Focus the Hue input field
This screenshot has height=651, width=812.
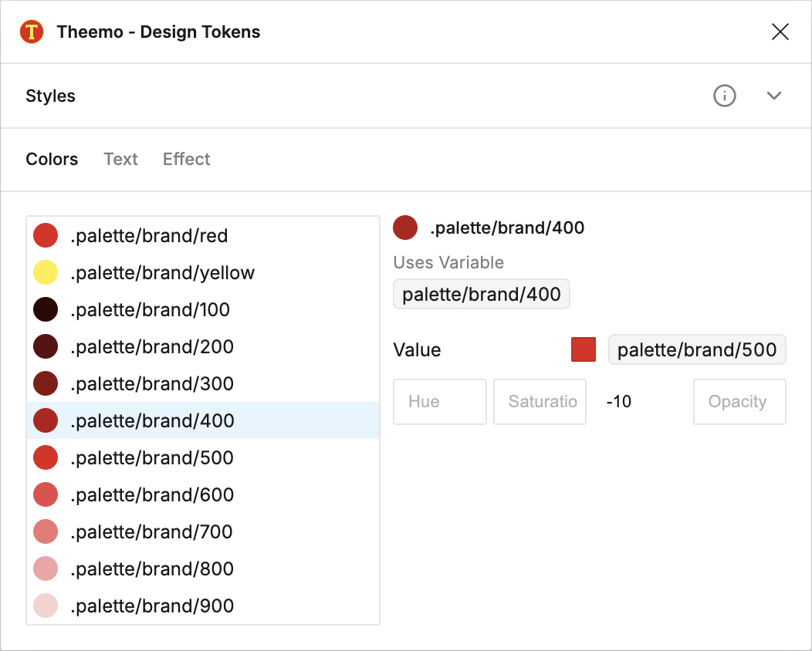[x=439, y=402]
